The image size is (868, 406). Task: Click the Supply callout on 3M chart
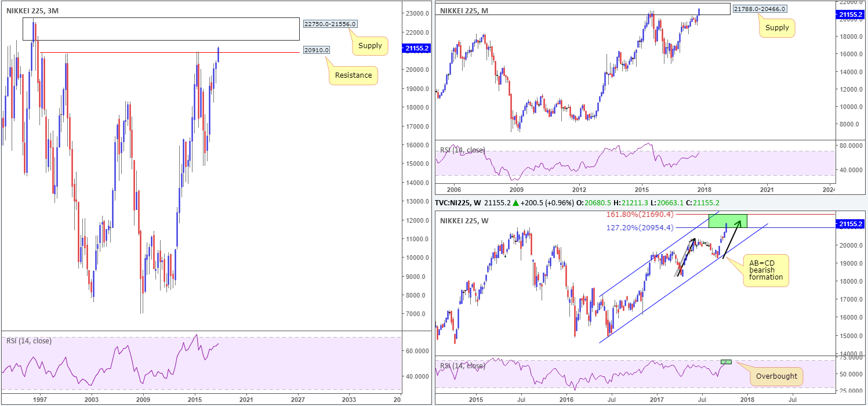[370, 45]
